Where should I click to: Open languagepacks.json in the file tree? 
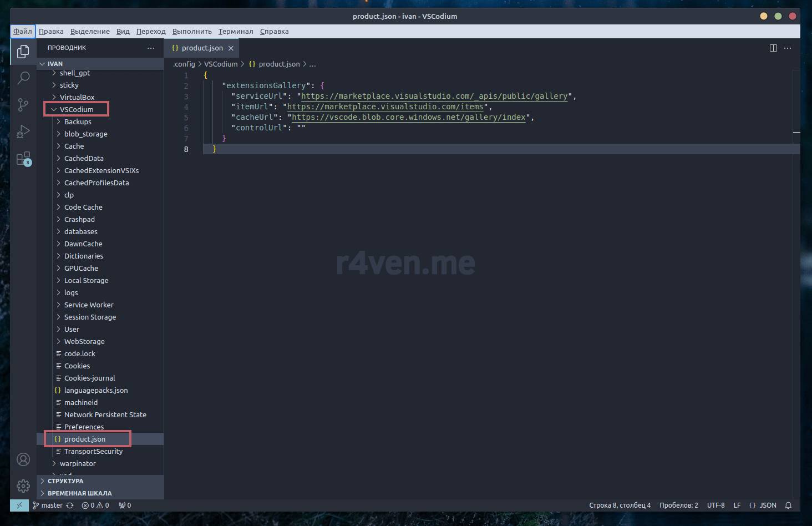click(95, 390)
